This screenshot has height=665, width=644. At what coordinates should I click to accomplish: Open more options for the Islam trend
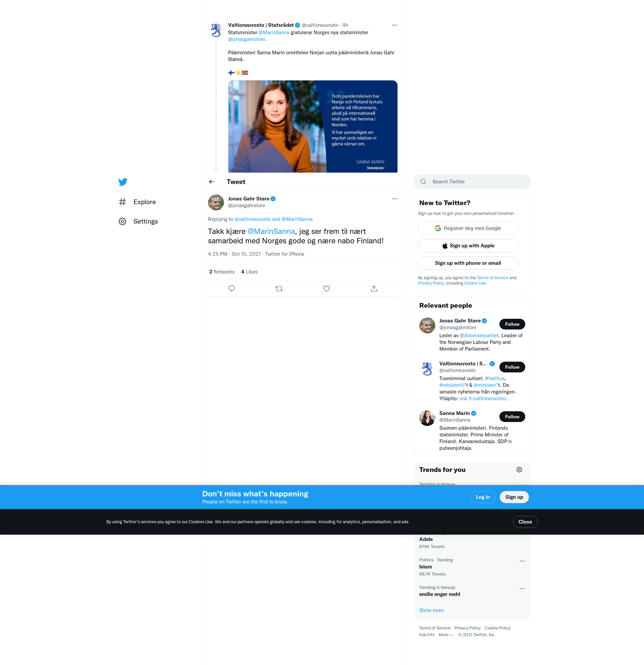[522, 561]
